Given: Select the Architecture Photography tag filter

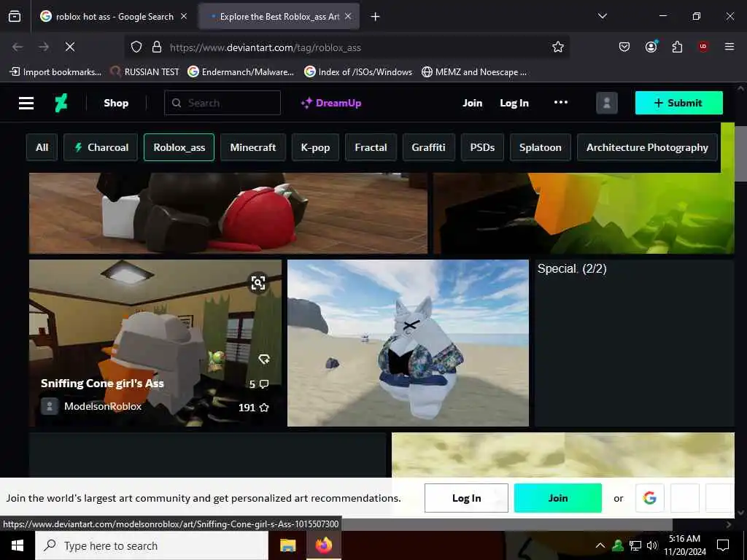Looking at the screenshot, I should coord(647,147).
